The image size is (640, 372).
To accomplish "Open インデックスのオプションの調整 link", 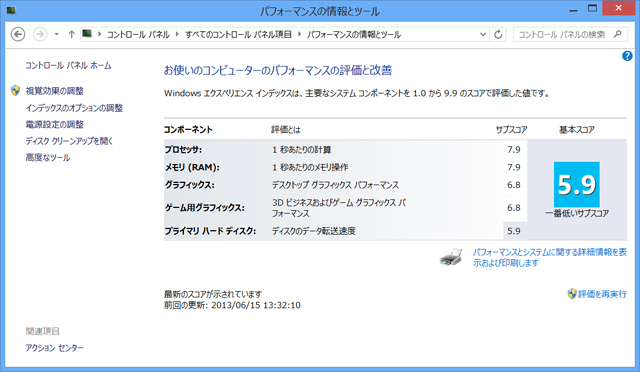I will point(74,108).
